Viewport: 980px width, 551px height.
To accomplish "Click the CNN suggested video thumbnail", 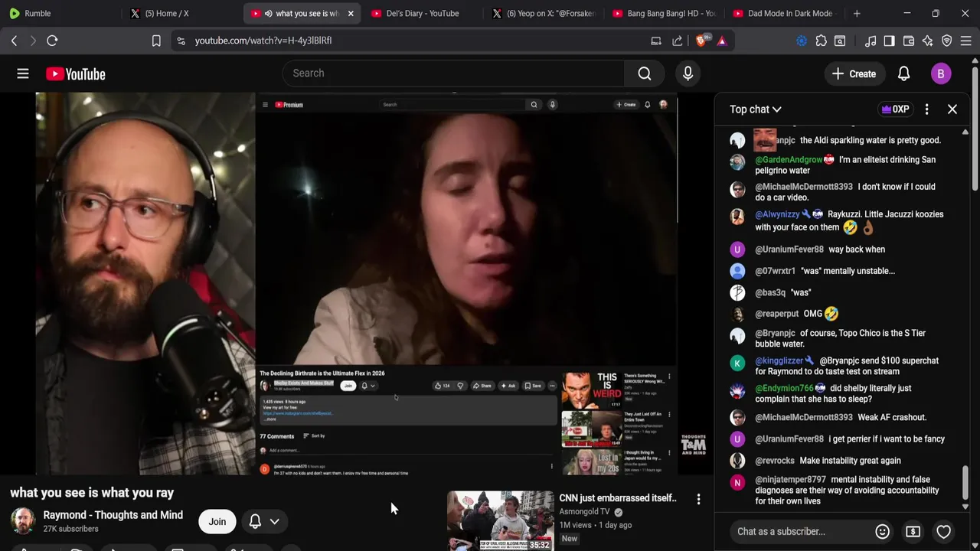I will 501,520.
